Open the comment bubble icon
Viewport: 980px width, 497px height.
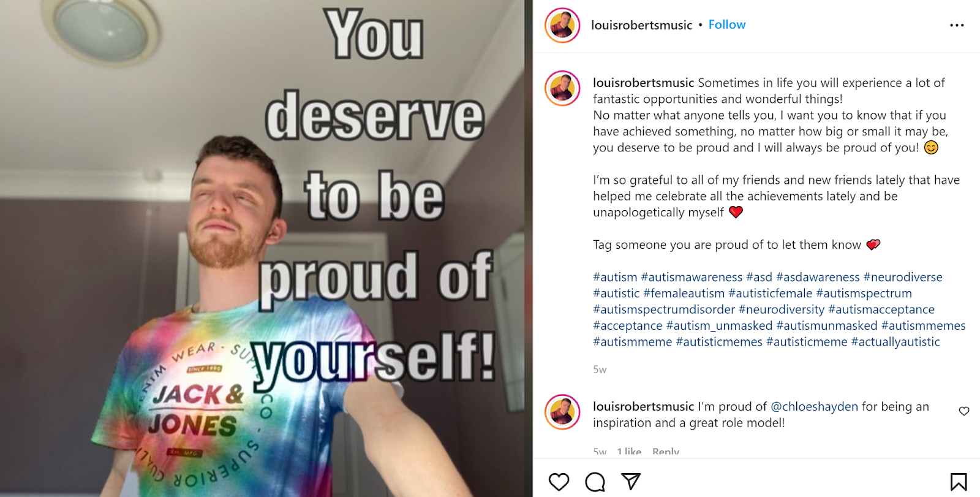tap(595, 482)
